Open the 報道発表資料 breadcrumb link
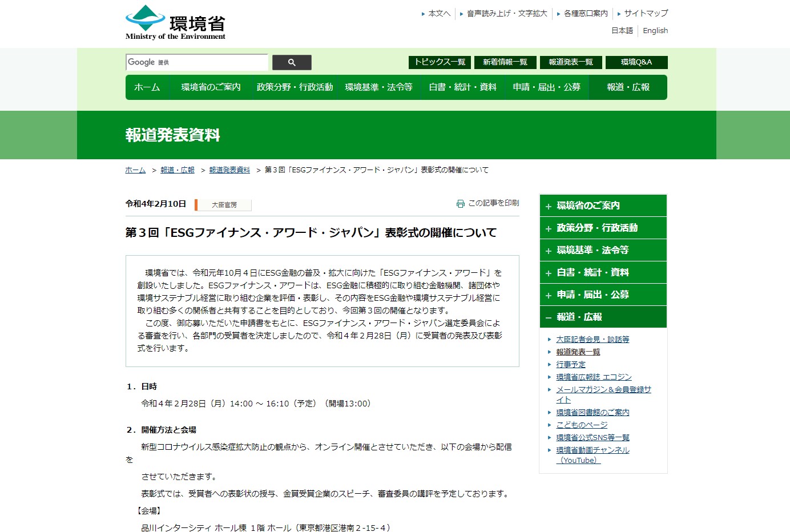 tap(229, 170)
